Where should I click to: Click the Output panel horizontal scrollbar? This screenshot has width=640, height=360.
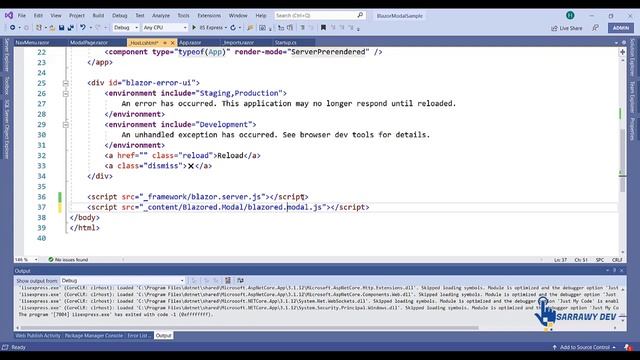click(249, 327)
